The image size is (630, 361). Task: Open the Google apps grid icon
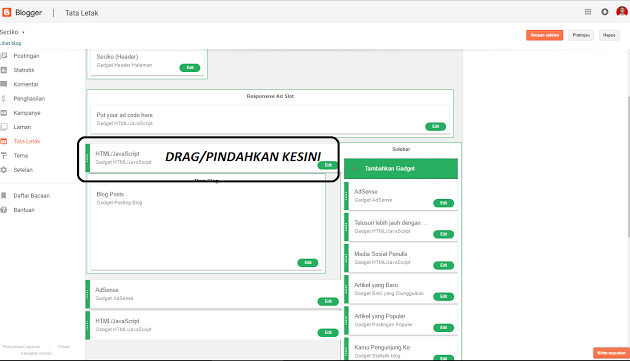pyautogui.click(x=588, y=12)
